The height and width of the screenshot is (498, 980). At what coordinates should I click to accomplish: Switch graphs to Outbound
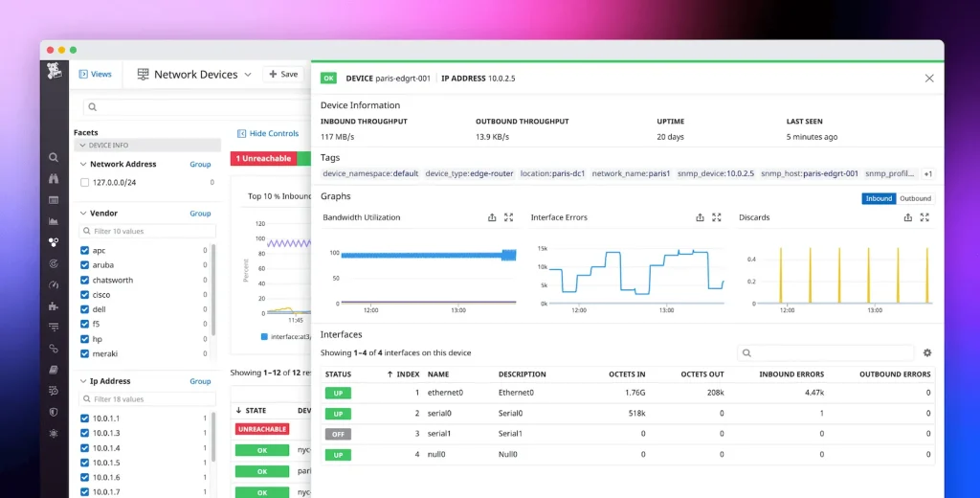[x=915, y=198]
